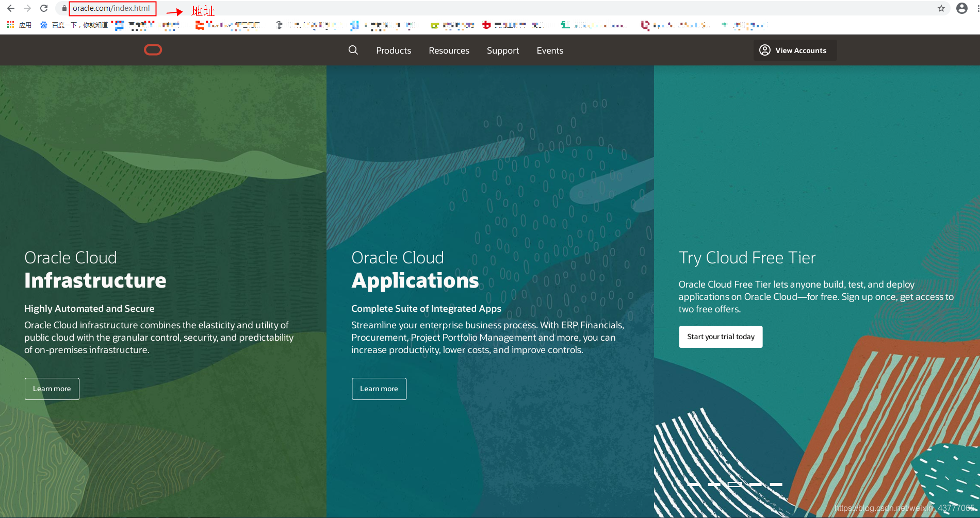
Task: View site info via the padlock icon
Action: coord(64,8)
